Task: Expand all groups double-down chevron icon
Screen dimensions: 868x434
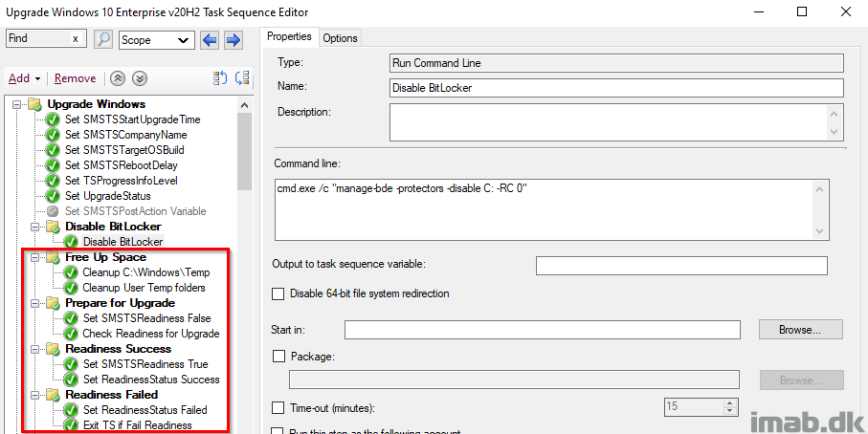Action: (x=141, y=78)
